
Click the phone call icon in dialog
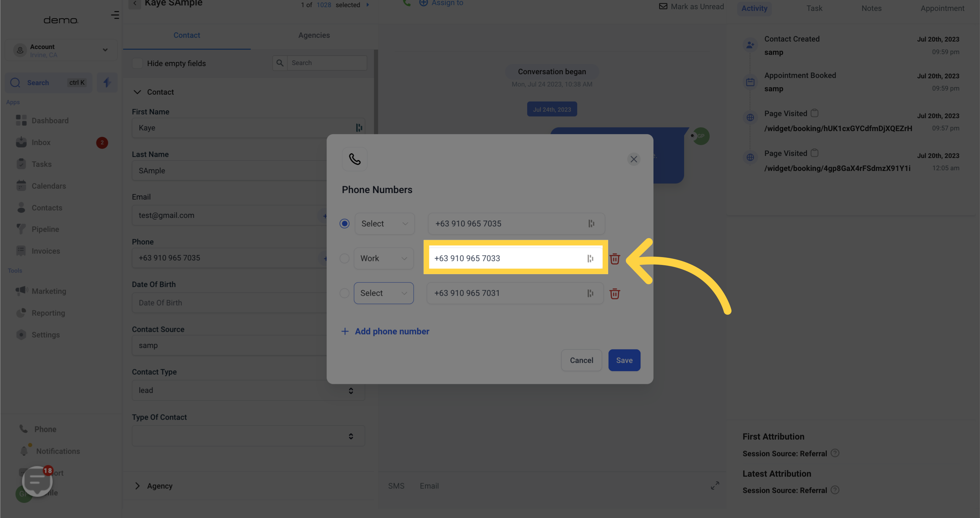tap(354, 158)
